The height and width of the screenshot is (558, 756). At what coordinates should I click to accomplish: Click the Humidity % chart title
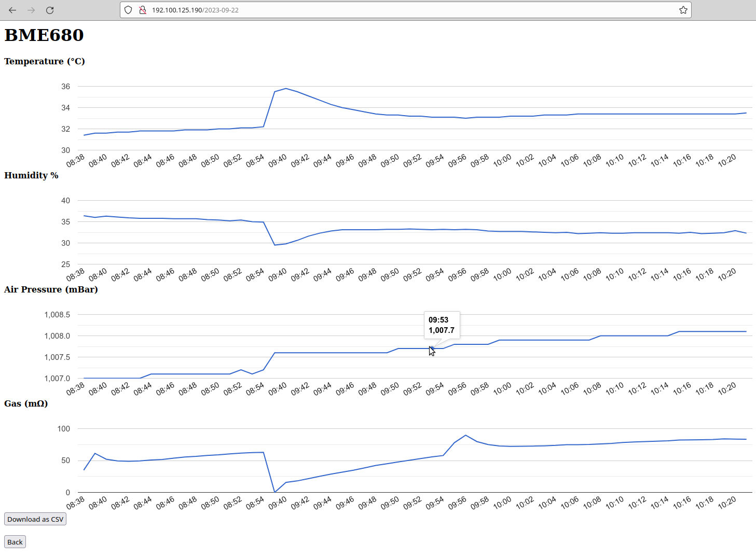pyautogui.click(x=31, y=175)
